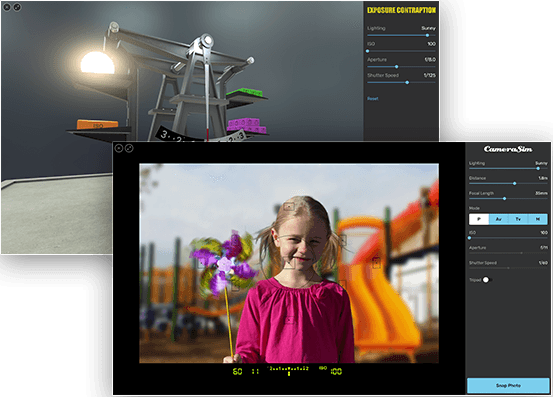Click the Snap Photo button
The width and height of the screenshot is (553, 397).
508,385
